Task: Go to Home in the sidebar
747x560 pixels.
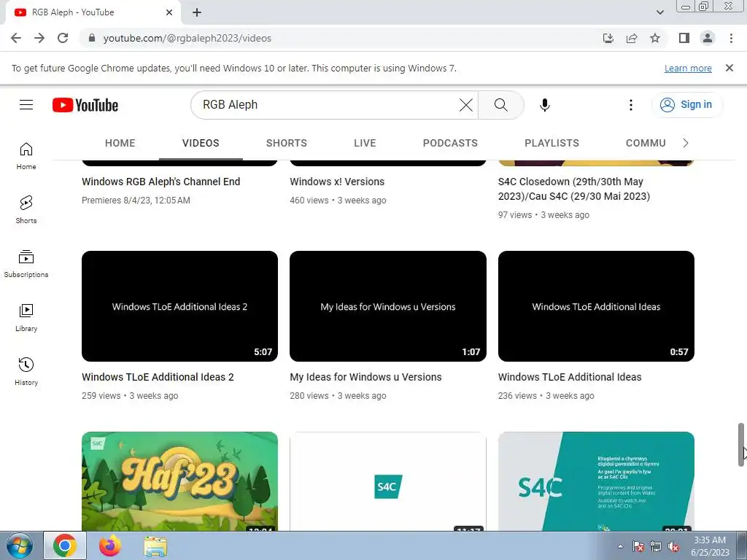Action: [26, 156]
